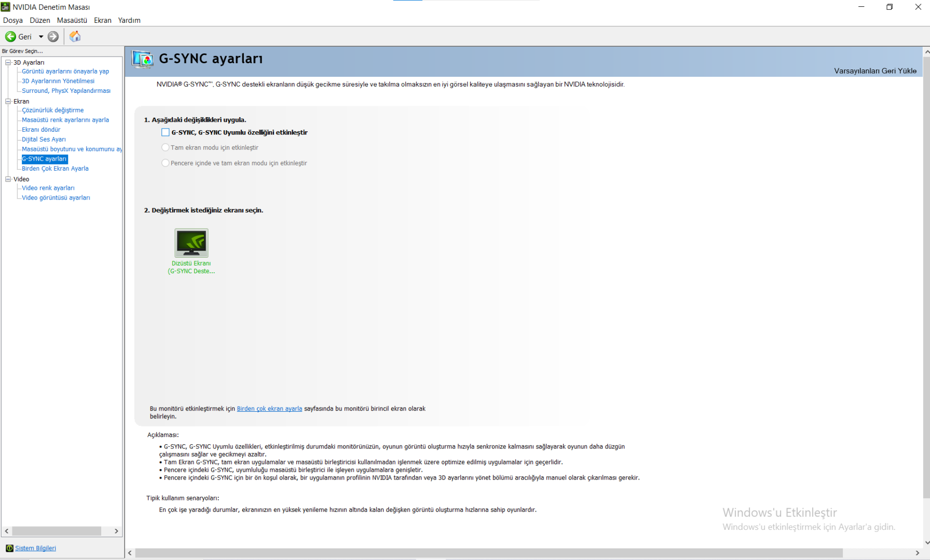Viewport: 930px width, 560px height.
Task: Click the forward navigation arrow icon
Action: [53, 37]
